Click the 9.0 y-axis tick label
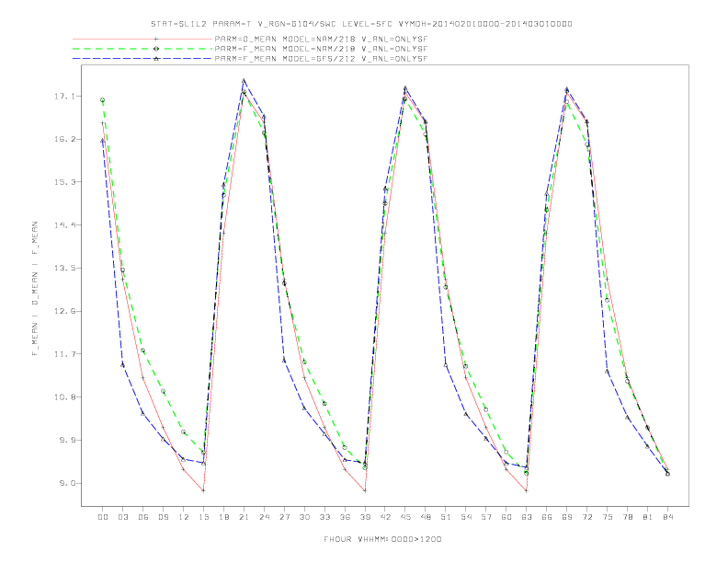The image size is (728, 563). pyautogui.click(x=66, y=483)
